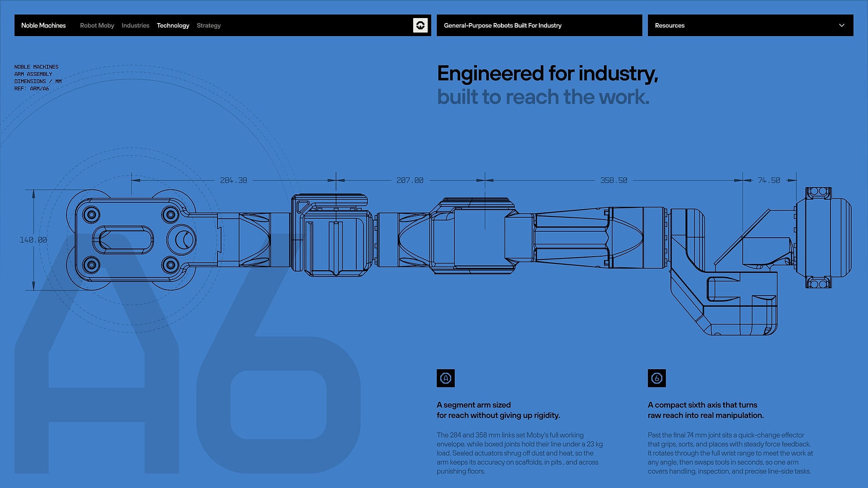Click the Engineered for industry heading
This screenshot has width=868, height=488.
(x=547, y=74)
